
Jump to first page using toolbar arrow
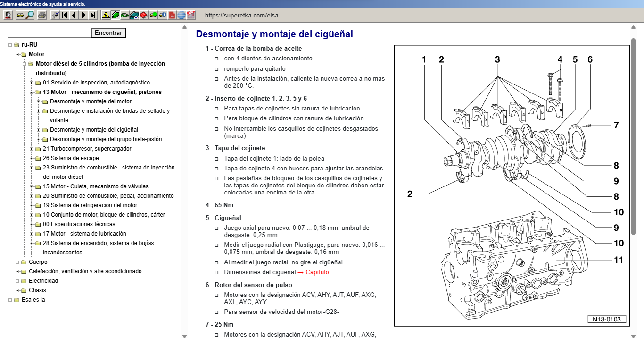coord(65,15)
